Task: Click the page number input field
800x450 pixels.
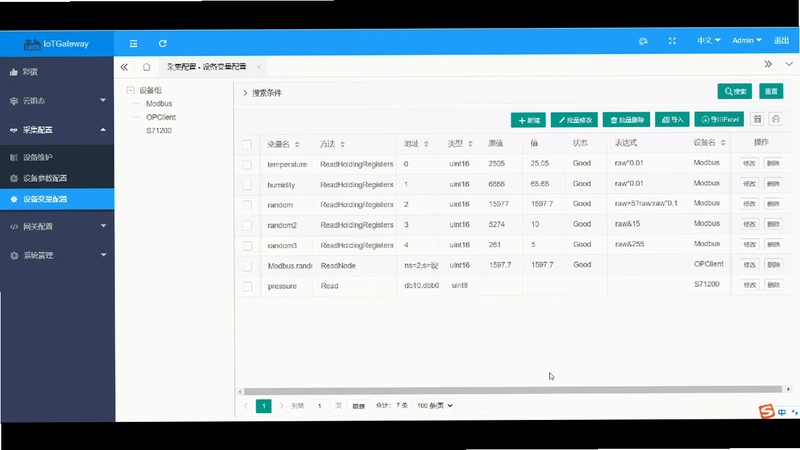Action: pos(319,406)
